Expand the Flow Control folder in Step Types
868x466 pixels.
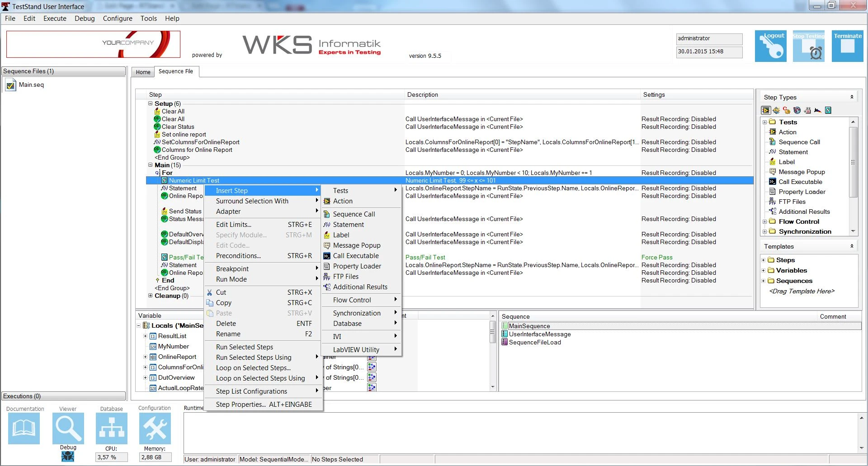coord(765,221)
